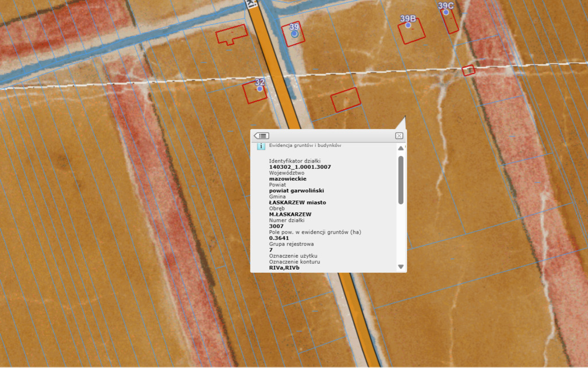This screenshot has height=368, width=588.
Task: Select address point marker 32
Action: coord(260,89)
